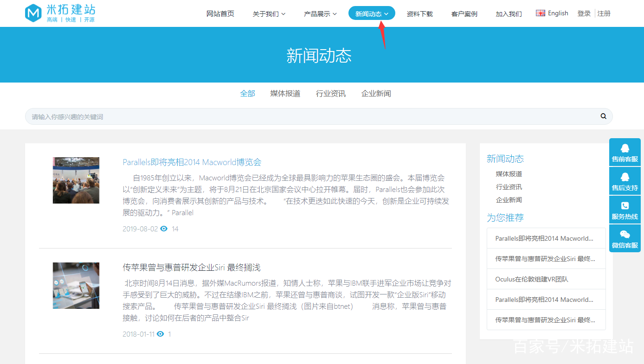Expand the 关于我们 dropdown menu
The width and height of the screenshot is (644, 364).
(269, 14)
